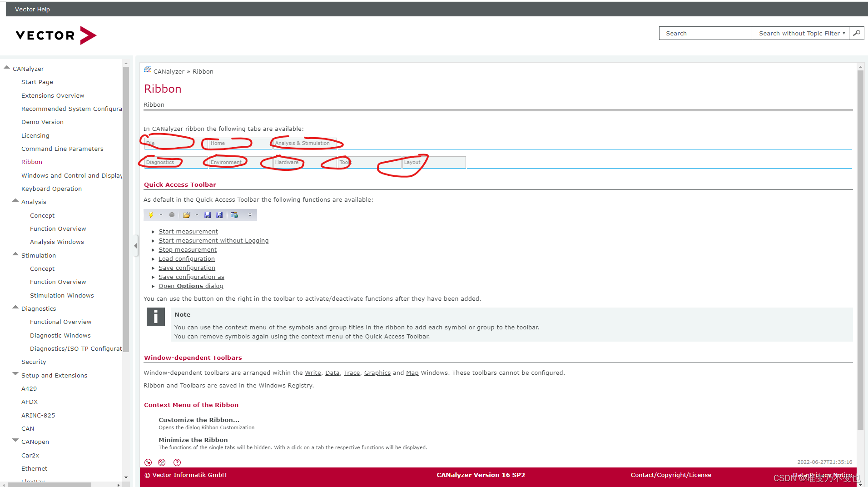The width and height of the screenshot is (868, 487).
Task: Open the Stop measurement link
Action: 188,250
